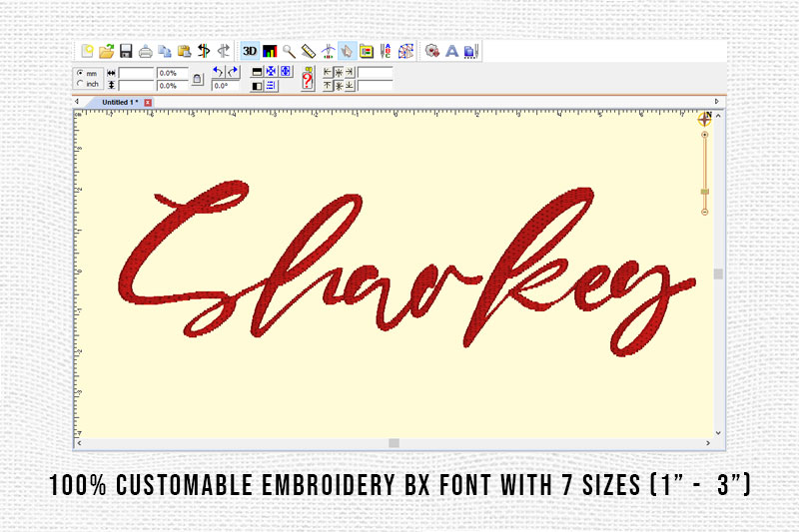The image size is (799, 532).
Task: Click the vertical scrollbar thumb
Action: (718, 273)
